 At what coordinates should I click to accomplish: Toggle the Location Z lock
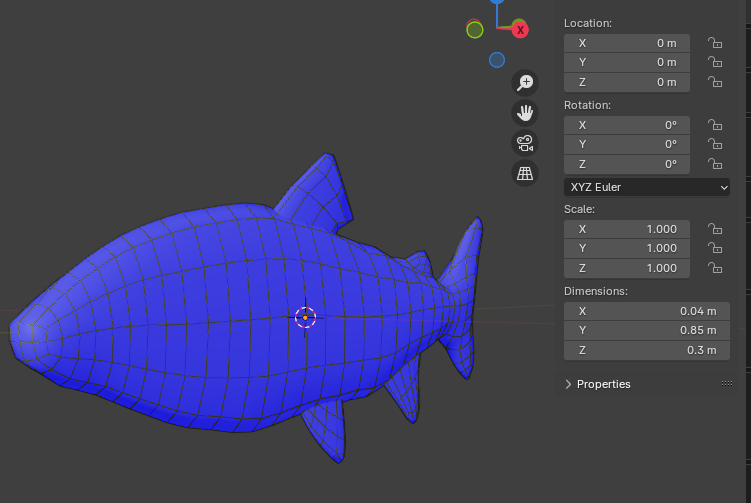click(715, 82)
